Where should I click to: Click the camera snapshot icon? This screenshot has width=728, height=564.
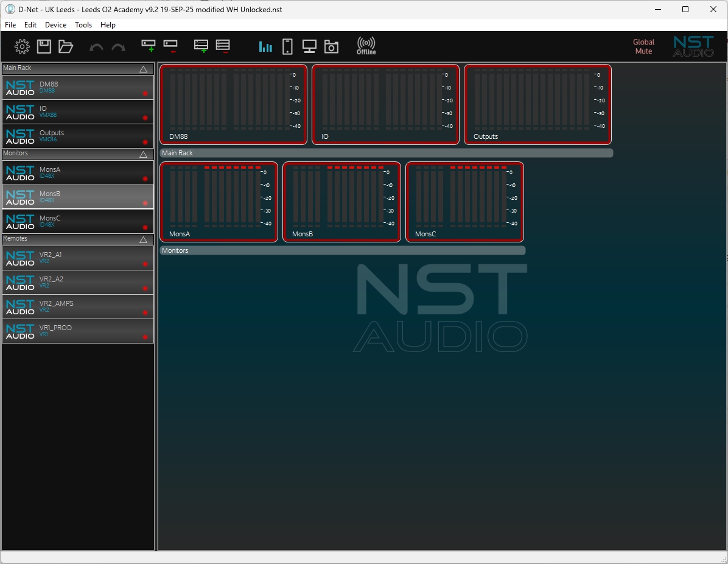[331, 47]
